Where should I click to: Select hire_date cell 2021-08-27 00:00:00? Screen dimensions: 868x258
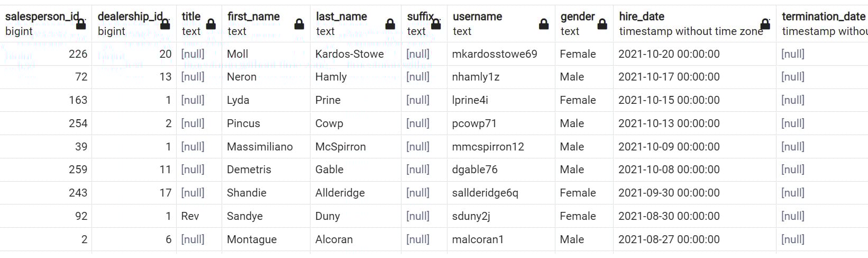[695, 239]
